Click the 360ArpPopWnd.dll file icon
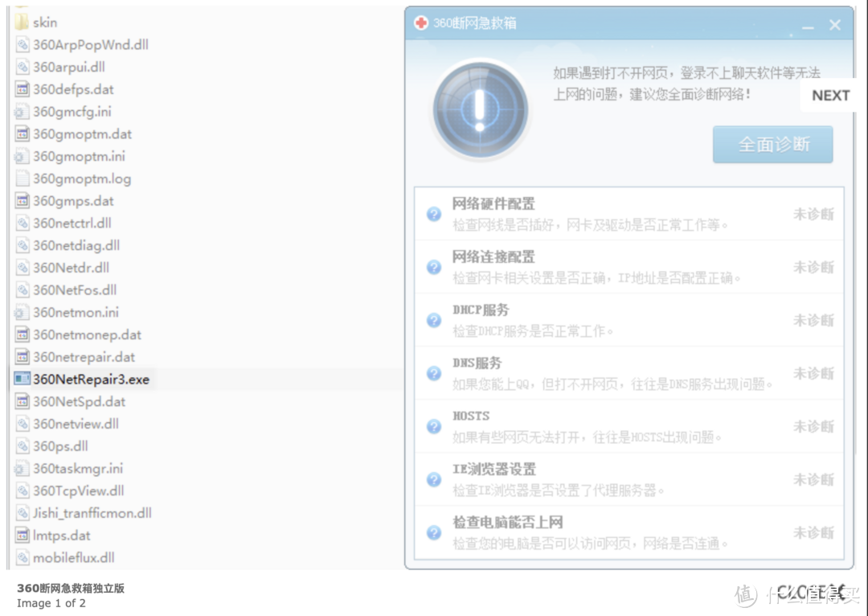 click(23, 45)
